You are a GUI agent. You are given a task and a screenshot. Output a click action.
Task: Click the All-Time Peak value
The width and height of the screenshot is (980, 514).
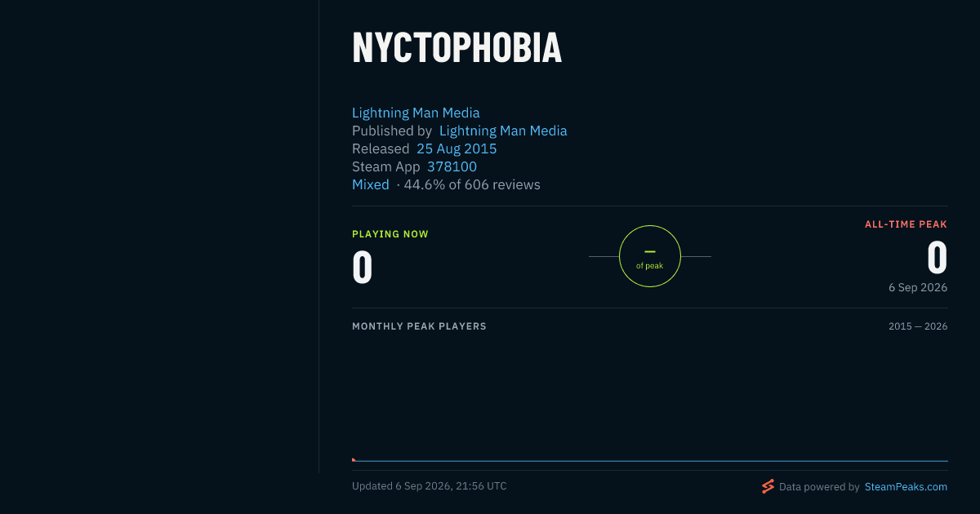coord(937,258)
